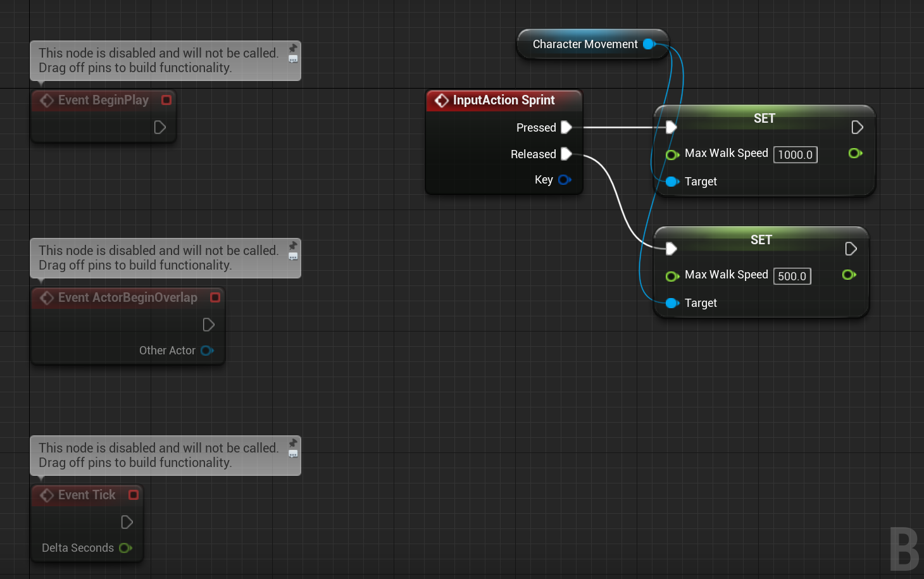Click the Target input pin on top SET node
This screenshot has width=924, height=579.
click(x=671, y=182)
